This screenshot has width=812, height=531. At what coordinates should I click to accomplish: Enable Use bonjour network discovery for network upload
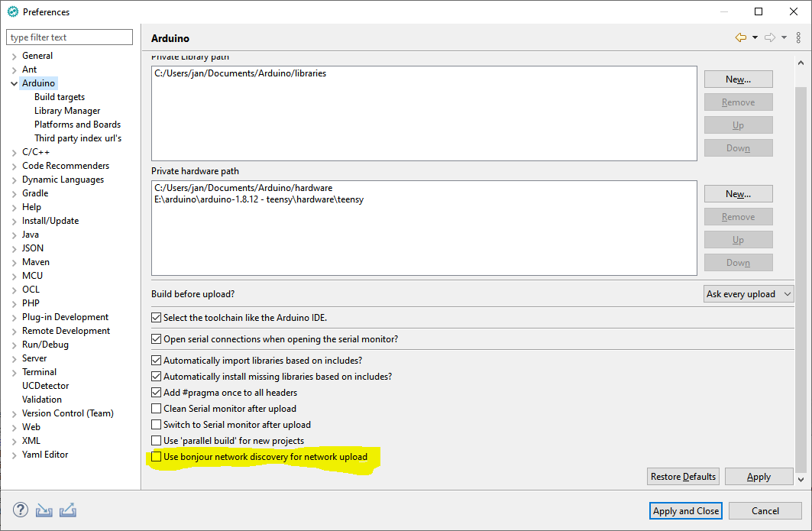(x=156, y=456)
